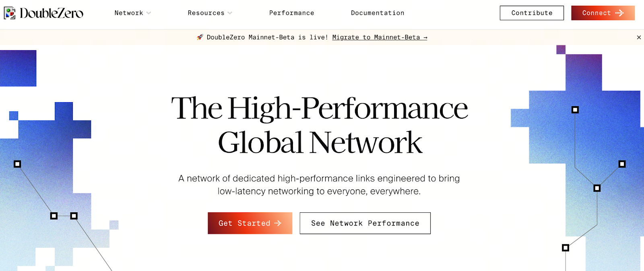
Task: Dismiss the Mainnet-Beta announcement banner
Action: coord(639,37)
